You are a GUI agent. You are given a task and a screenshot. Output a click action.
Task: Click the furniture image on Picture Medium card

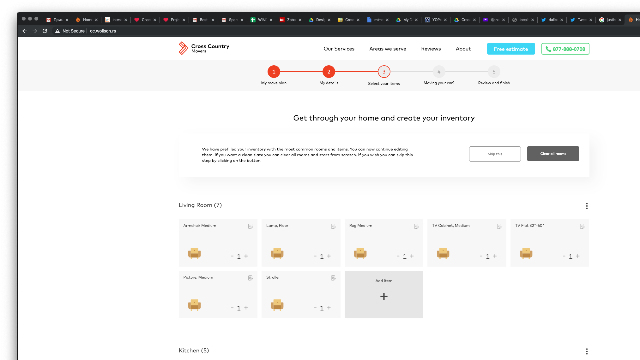pos(194,305)
